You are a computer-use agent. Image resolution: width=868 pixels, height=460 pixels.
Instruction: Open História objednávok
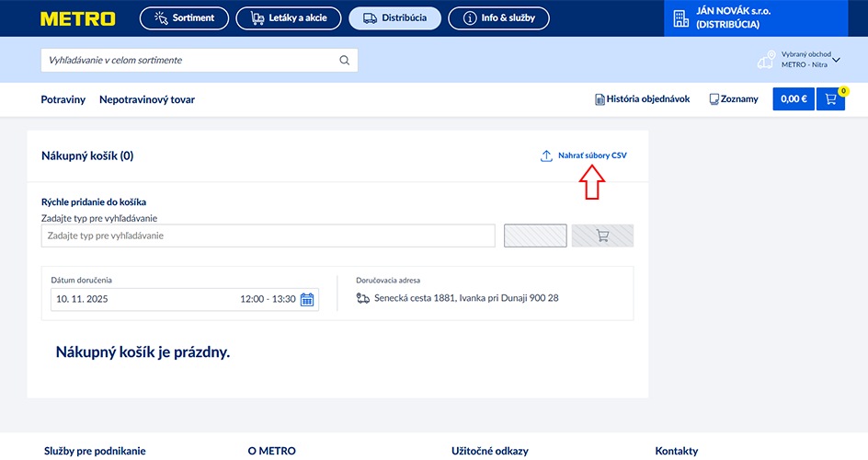point(642,99)
